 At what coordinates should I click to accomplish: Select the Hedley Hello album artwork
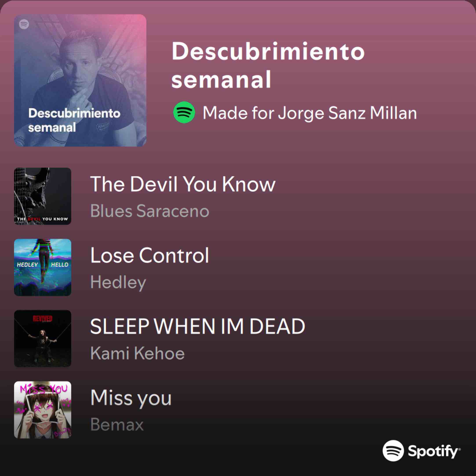coord(43,267)
